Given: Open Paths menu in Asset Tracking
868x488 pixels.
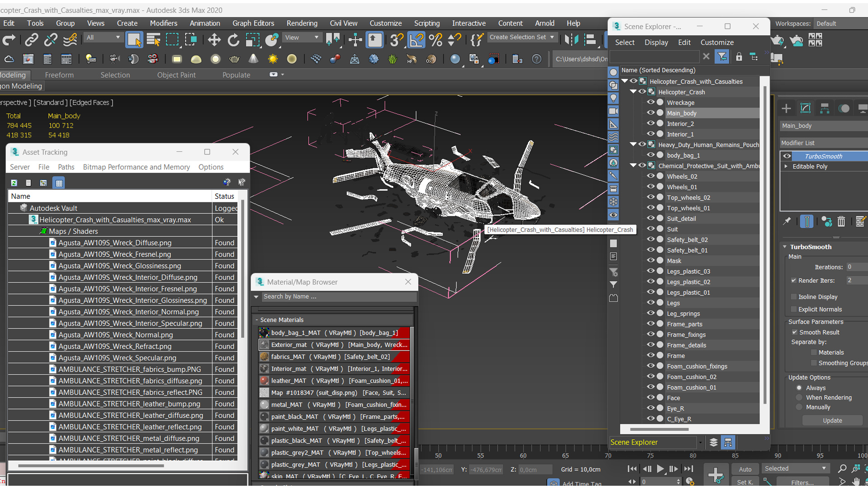Looking at the screenshot, I should click(66, 167).
